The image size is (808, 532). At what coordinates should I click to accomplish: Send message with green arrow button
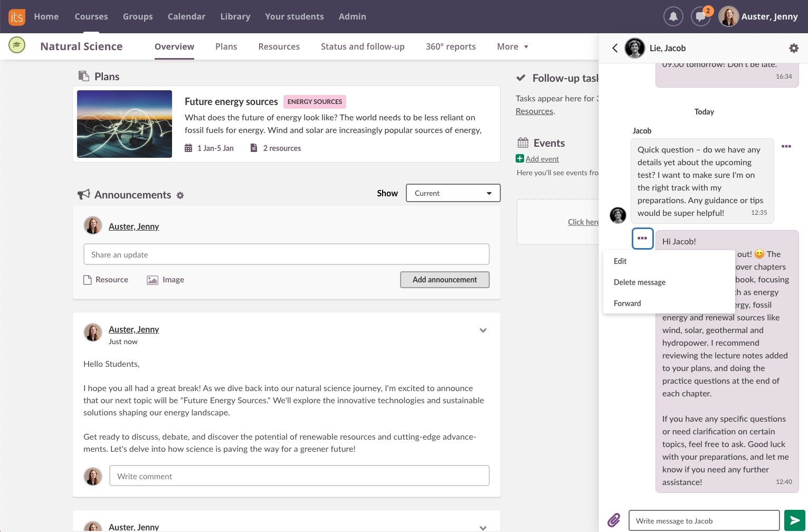[x=794, y=520]
